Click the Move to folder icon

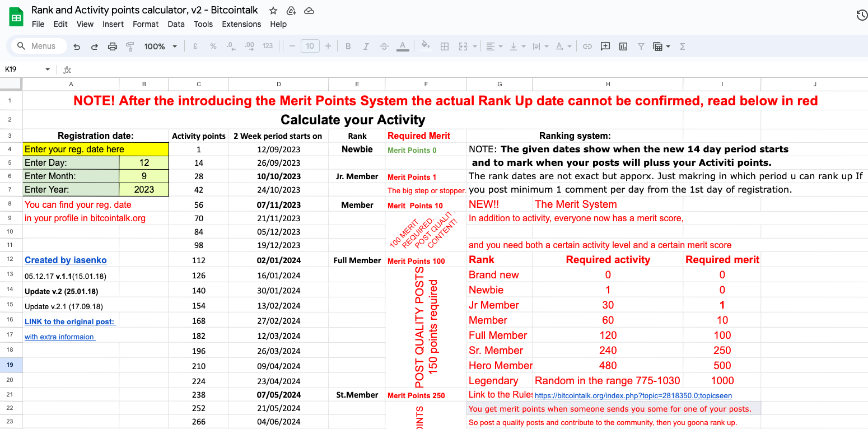(291, 11)
